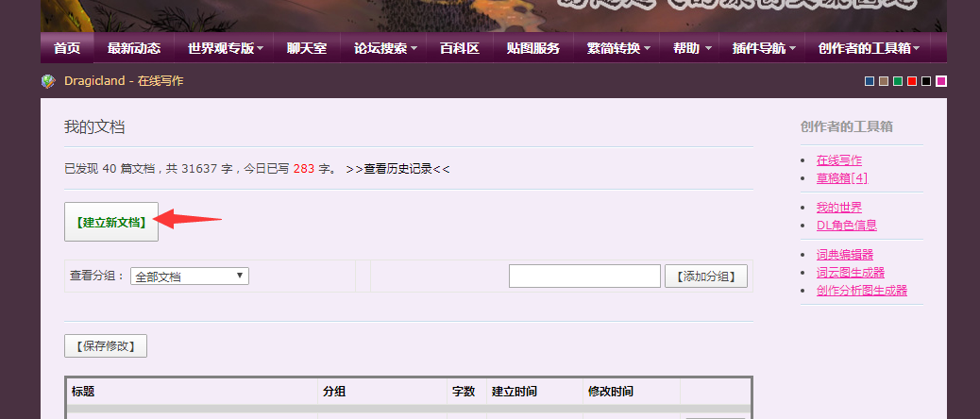Screen dimensions: 980x419
Task: Select the pink theme color swatch
Action: 941,81
